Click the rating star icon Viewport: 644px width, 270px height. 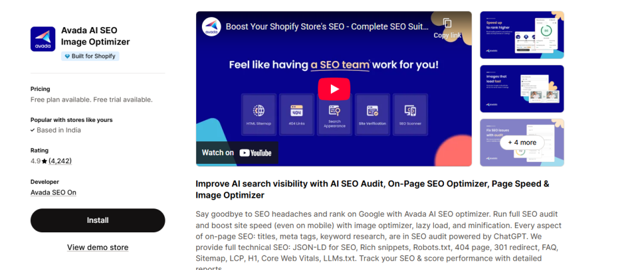click(44, 161)
